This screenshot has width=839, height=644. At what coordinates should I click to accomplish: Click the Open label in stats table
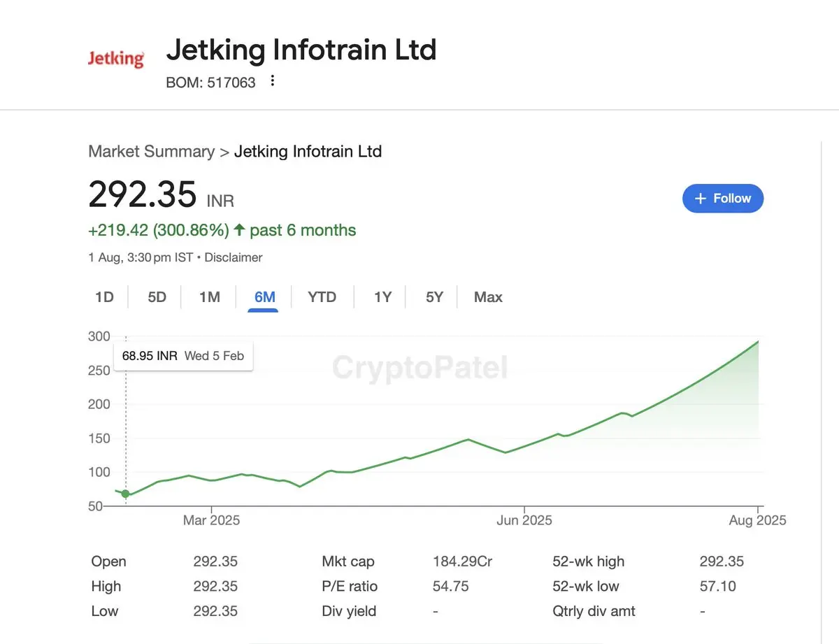click(x=108, y=561)
